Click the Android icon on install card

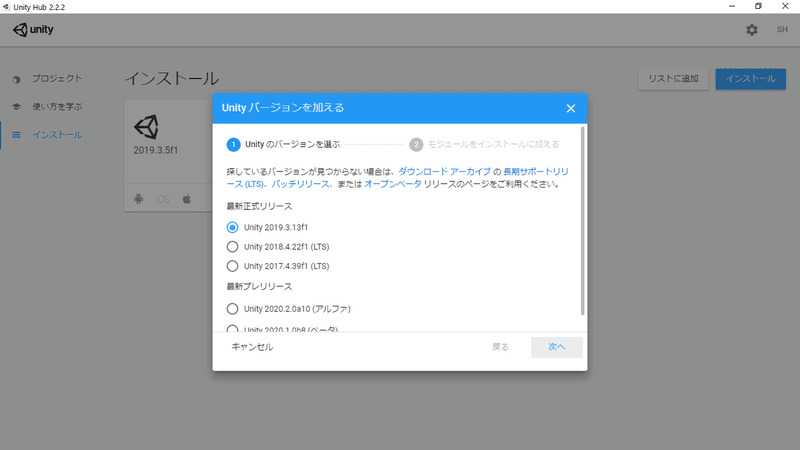click(x=138, y=199)
